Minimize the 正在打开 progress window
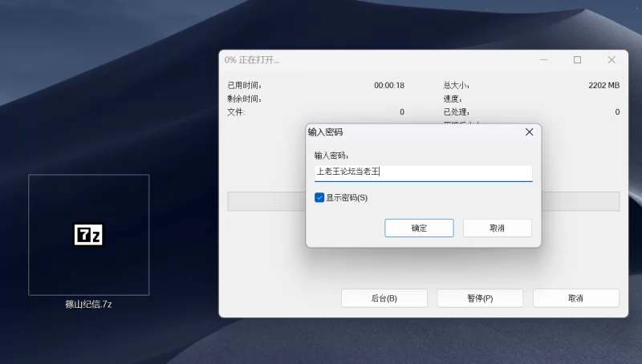 [542, 60]
